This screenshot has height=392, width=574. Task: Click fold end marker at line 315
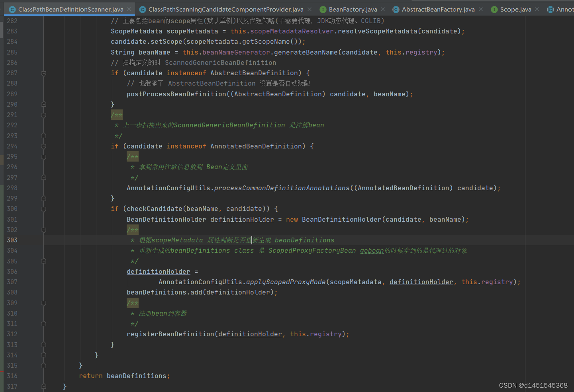(44, 365)
